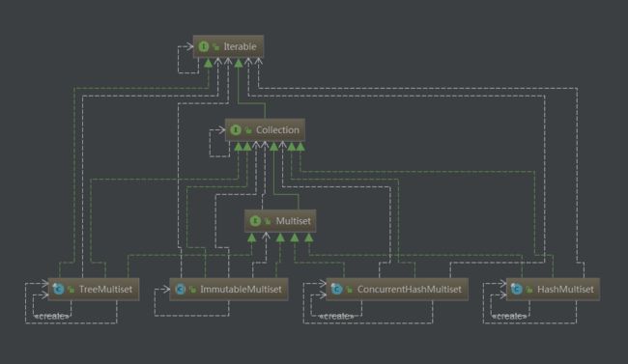Click the blue class icon on TreeMultiset

59,289
